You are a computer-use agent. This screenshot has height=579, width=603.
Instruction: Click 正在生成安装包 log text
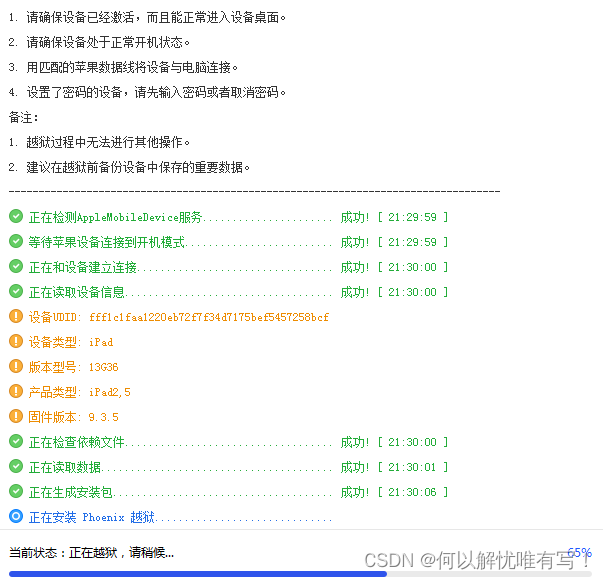pyautogui.click(x=70, y=492)
